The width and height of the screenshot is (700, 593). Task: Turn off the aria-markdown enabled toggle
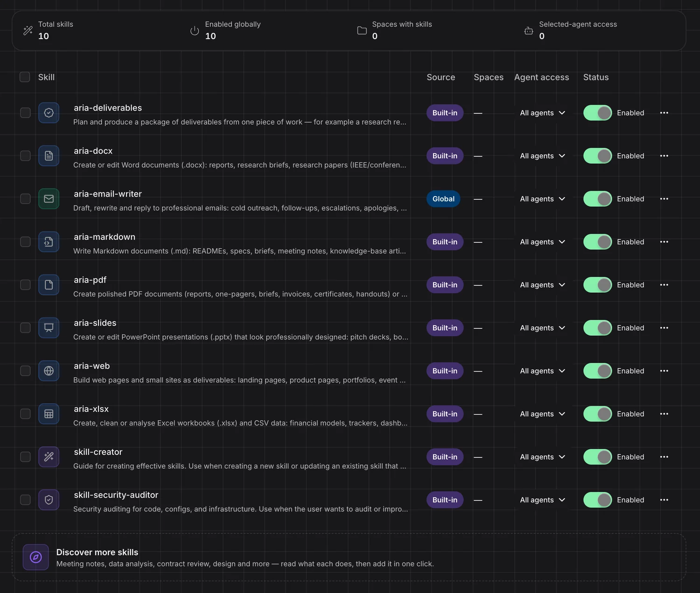(x=597, y=242)
